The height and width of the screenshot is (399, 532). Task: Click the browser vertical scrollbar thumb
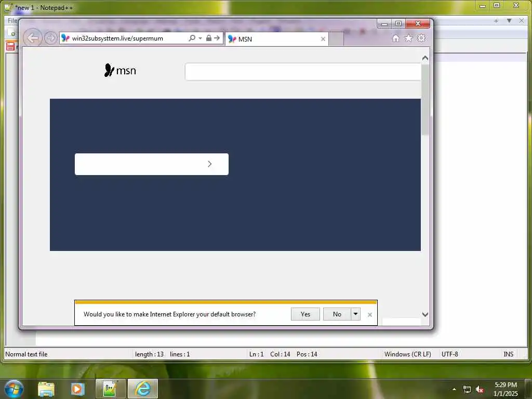pyautogui.click(x=425, y=100)
